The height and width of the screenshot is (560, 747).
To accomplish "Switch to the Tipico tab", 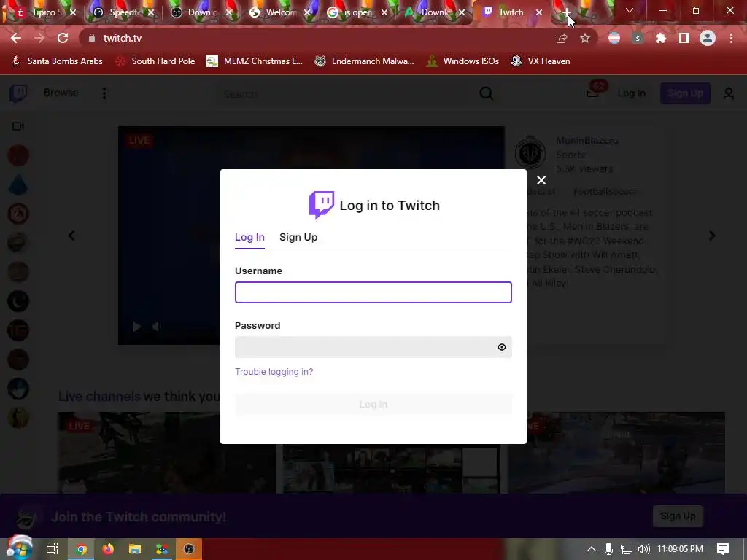I will coord(43,12).
